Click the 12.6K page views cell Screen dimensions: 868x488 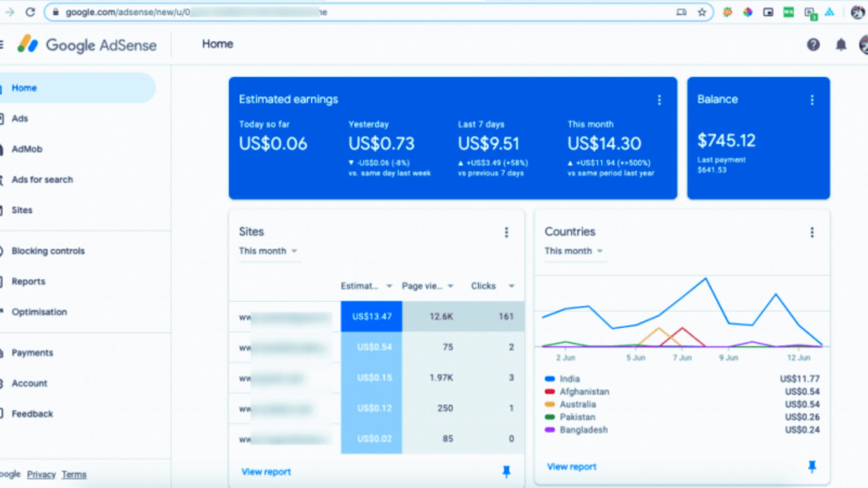point(433,317)
